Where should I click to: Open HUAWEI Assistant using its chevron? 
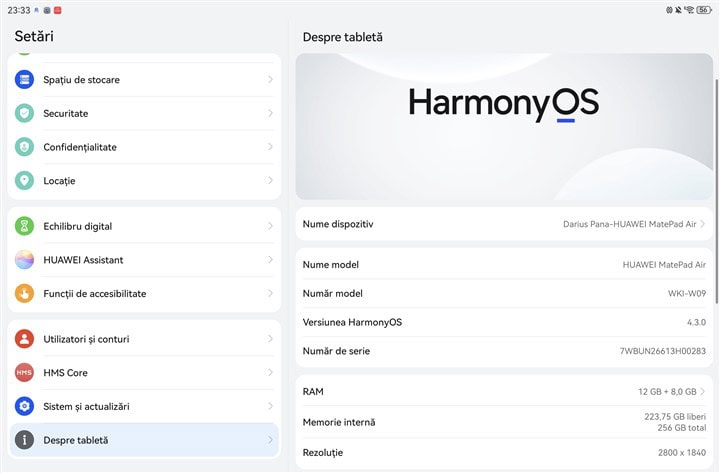(x=270, y=259)
